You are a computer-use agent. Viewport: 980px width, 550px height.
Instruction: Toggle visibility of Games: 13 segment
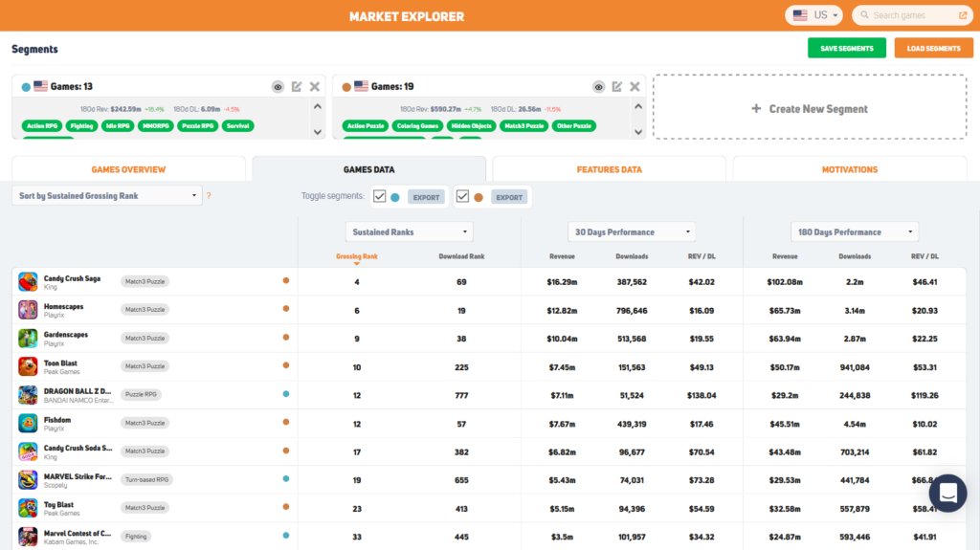(278, 87)
